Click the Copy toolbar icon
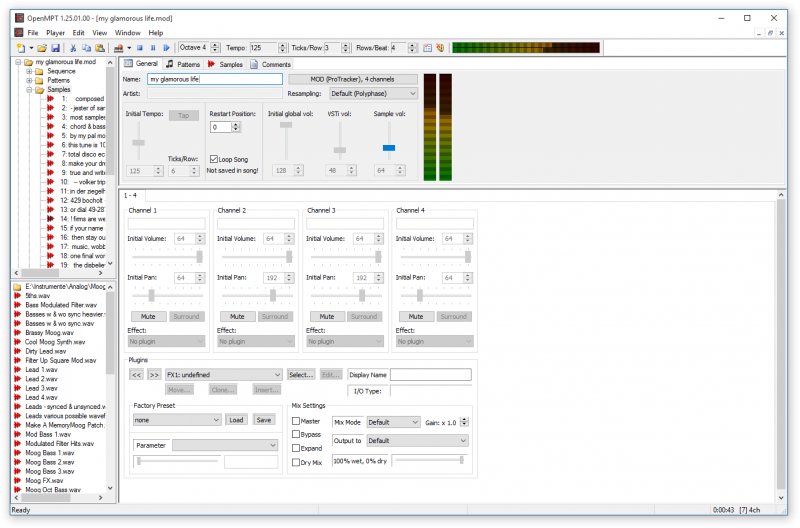 pos(86,48)
